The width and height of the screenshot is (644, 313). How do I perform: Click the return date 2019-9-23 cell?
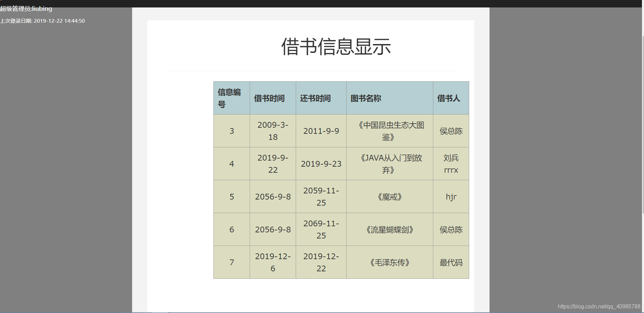(x=321, y=164)
